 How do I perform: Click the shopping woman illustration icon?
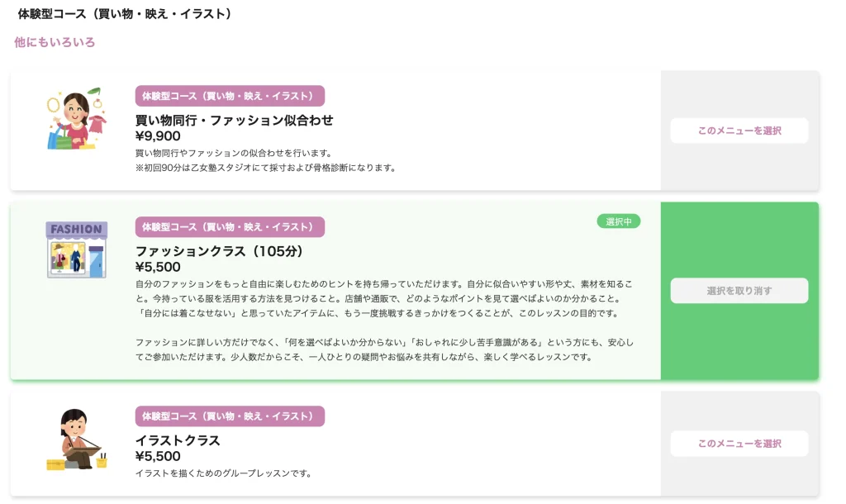click(77, 119)
